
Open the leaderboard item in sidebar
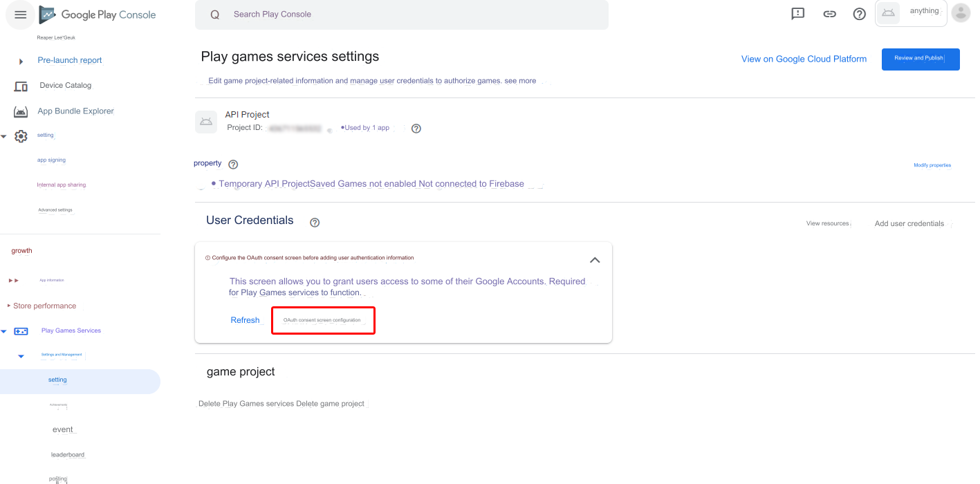coord(68,454)
